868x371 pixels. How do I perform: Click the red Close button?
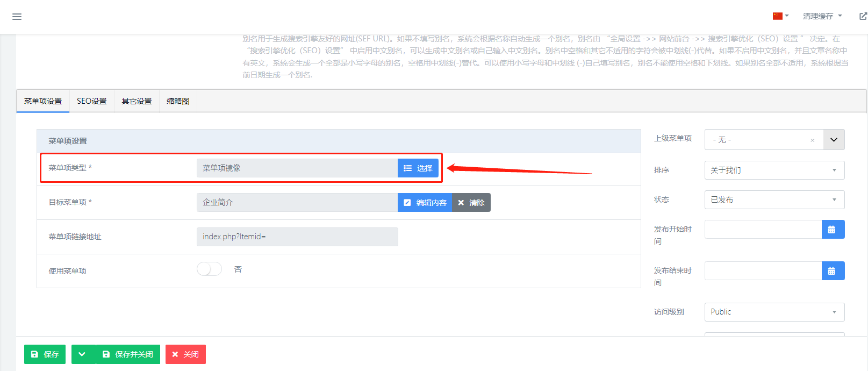[x=185, y=354]
